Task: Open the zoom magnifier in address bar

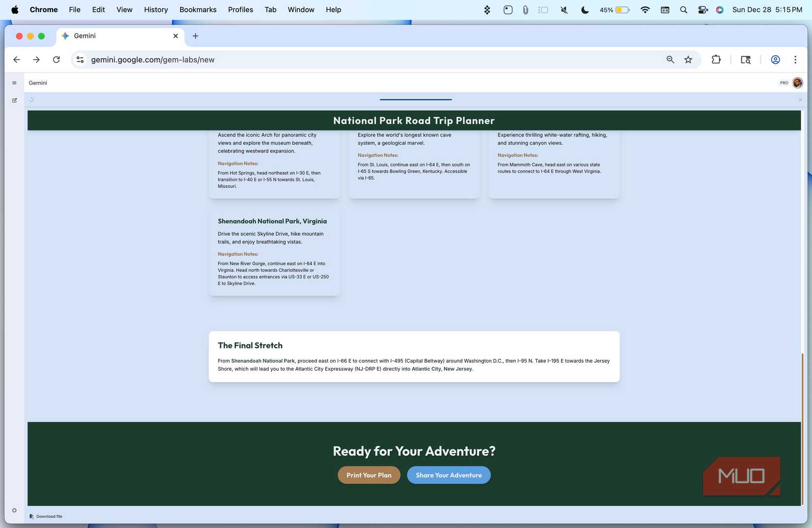Action: pyautogui.click(x=670, y=60)
